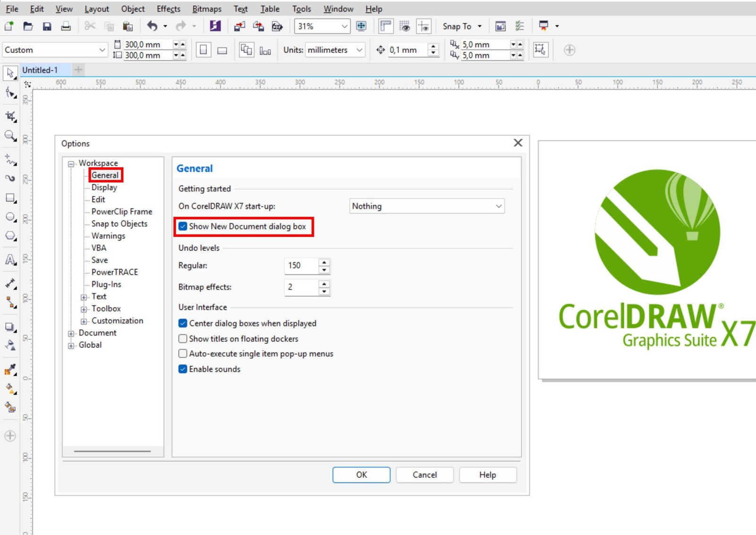Select the Zoom tool in the toolbox
The width and height of the screenshot is (756, 535).
click(9, 137)
